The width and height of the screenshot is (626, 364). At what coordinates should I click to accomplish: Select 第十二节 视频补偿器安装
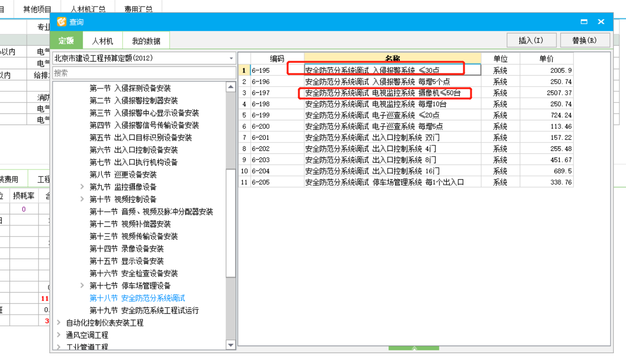click(130, 224)
